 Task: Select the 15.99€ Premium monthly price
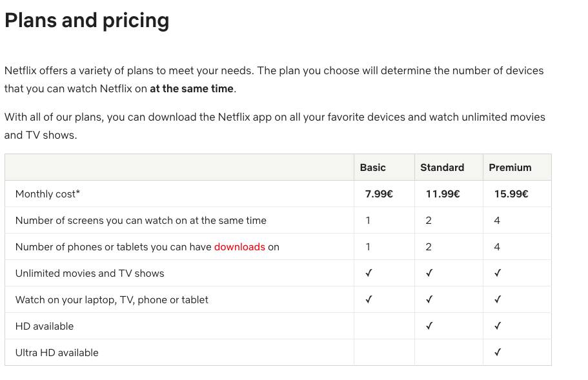pyautogui.click(x=511, y=194)
